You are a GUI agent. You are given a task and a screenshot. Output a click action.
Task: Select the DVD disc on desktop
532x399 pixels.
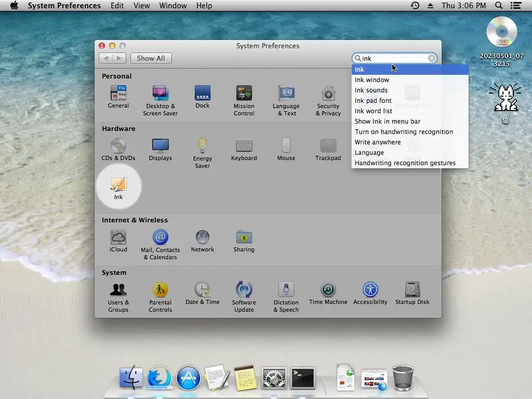point(501,32)
